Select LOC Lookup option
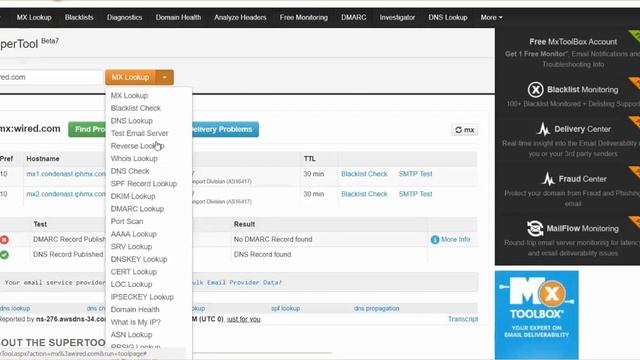 (131, 284)
